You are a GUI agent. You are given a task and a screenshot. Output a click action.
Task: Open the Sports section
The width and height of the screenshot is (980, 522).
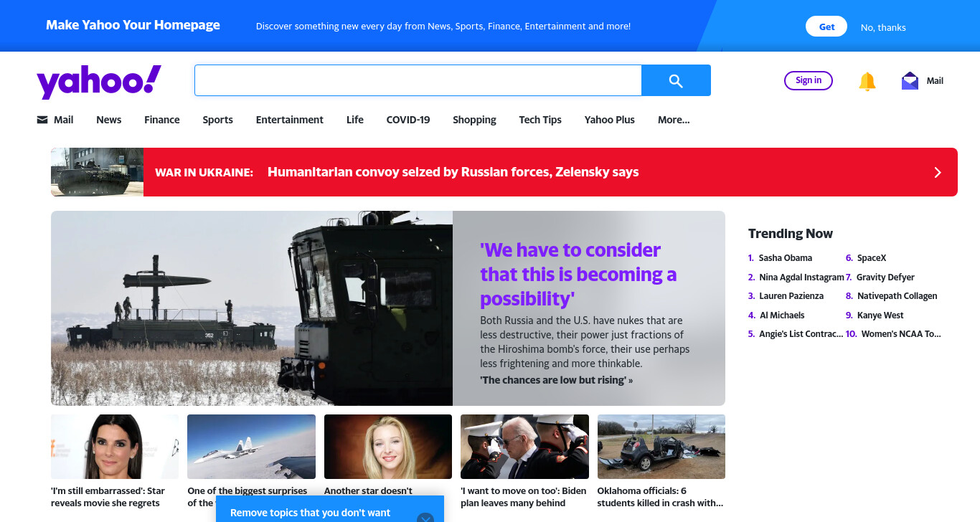[x=217, y=120]
